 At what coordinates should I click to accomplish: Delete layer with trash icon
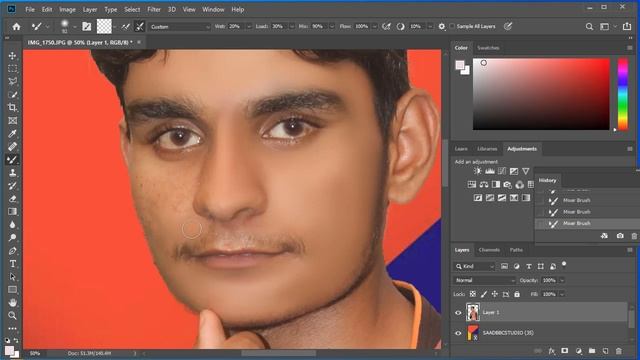619,351
